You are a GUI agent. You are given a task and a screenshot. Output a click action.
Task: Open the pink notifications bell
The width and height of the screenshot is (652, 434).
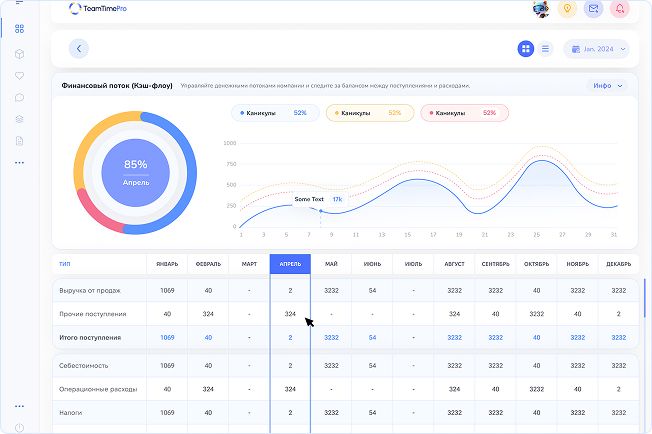620,9
